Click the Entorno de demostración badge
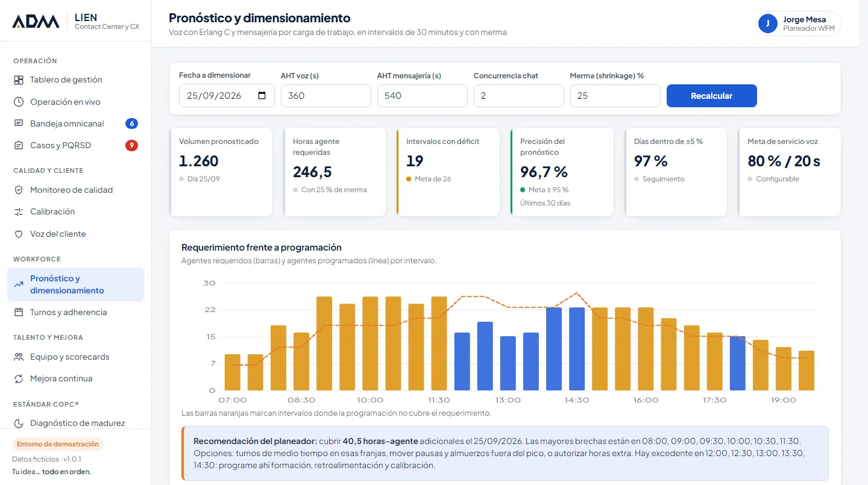 [58, 444]
